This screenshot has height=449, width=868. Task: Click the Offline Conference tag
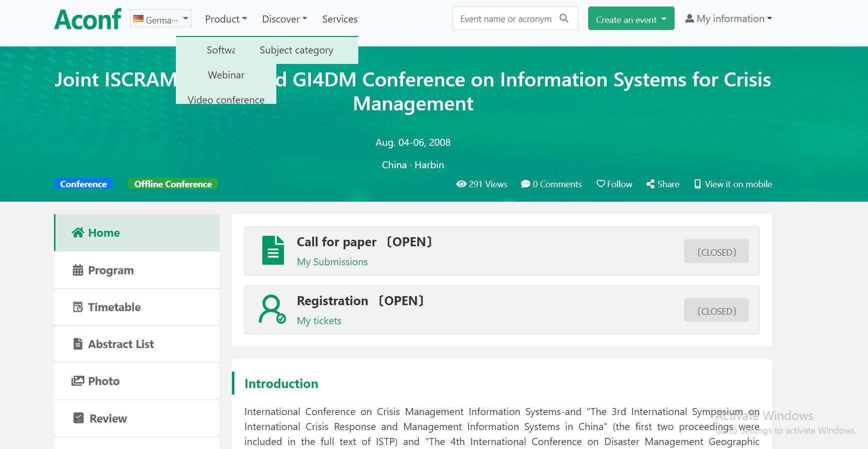click(173, 184)
